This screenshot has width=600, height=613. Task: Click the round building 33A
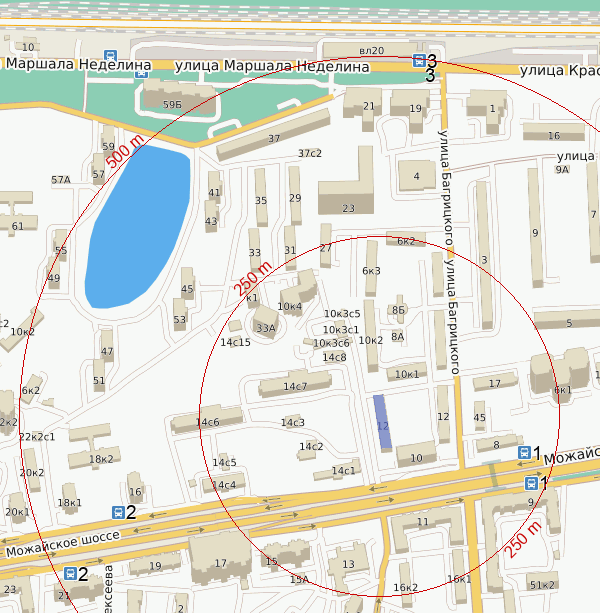266,325
